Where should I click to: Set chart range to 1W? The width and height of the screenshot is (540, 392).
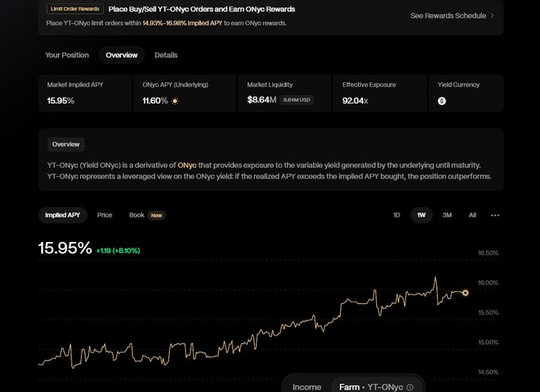422,215
